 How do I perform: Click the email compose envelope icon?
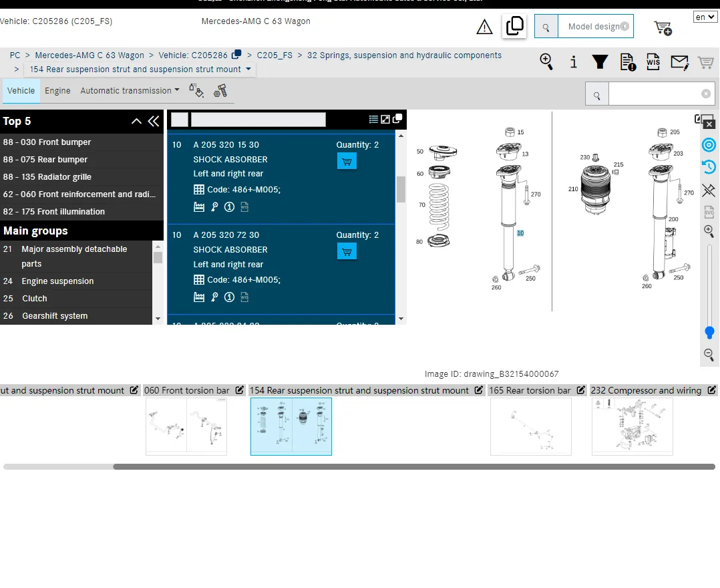pyautogui.click(x=680, y=62)
